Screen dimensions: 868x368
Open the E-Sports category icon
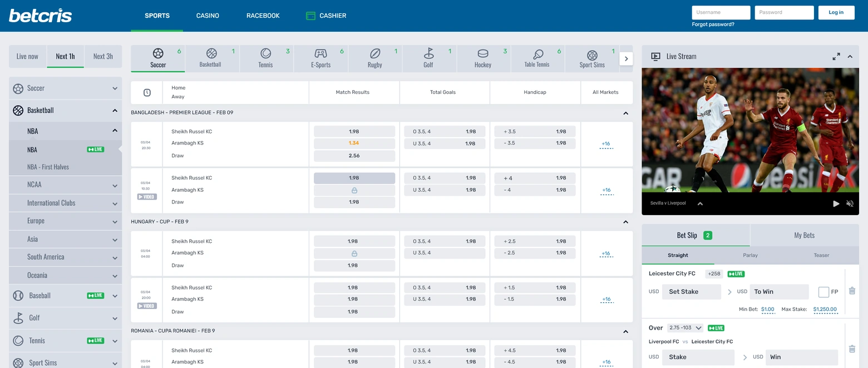pyautogui.click(x=320, y=53)
